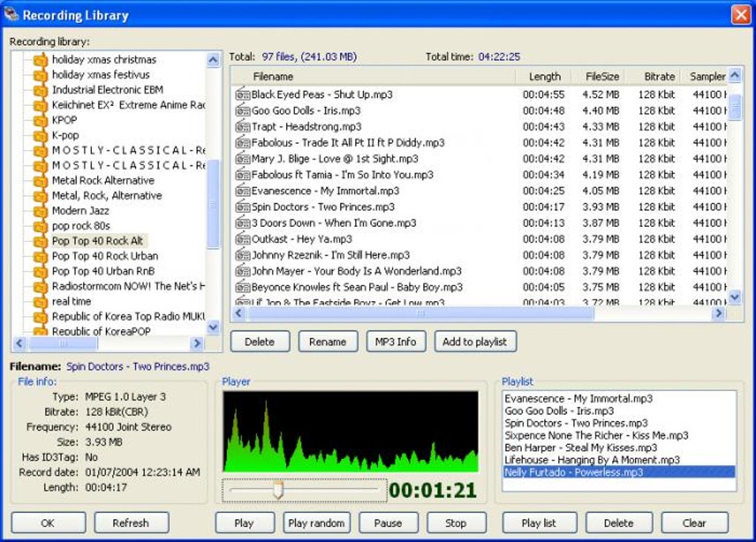Click the file icon beside John Mayer track

(x=242, y=271)
